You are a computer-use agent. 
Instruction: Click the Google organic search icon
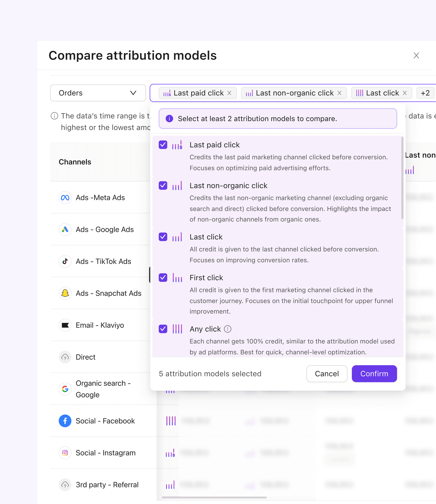pos(65,389)
